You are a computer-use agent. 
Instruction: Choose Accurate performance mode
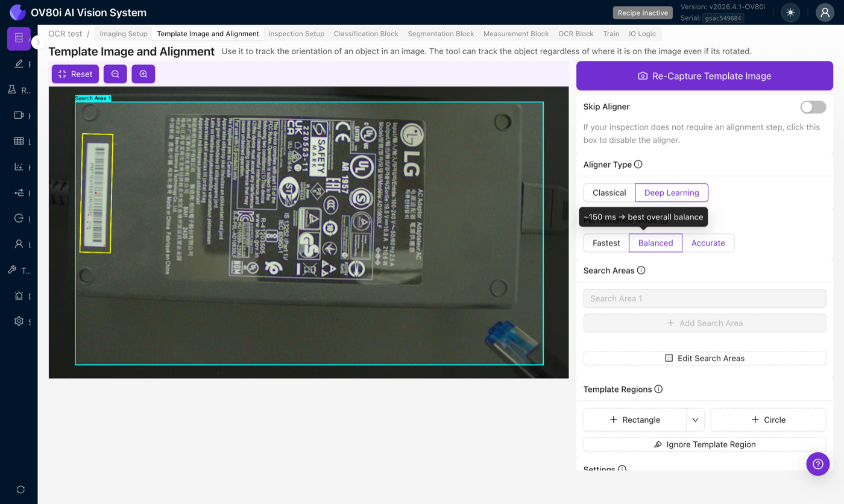click(x=708, y=243)
